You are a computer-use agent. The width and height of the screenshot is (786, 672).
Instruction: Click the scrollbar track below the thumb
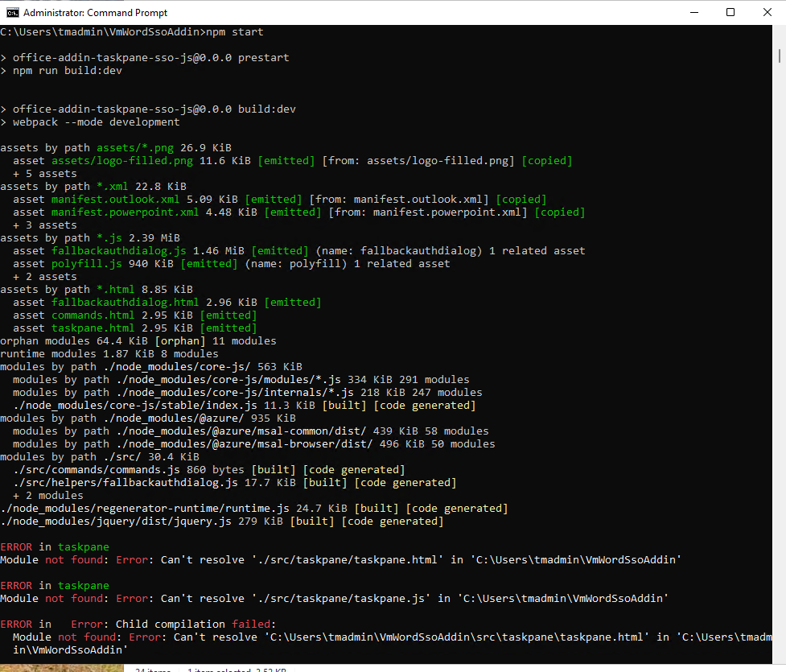coord(779,351)
